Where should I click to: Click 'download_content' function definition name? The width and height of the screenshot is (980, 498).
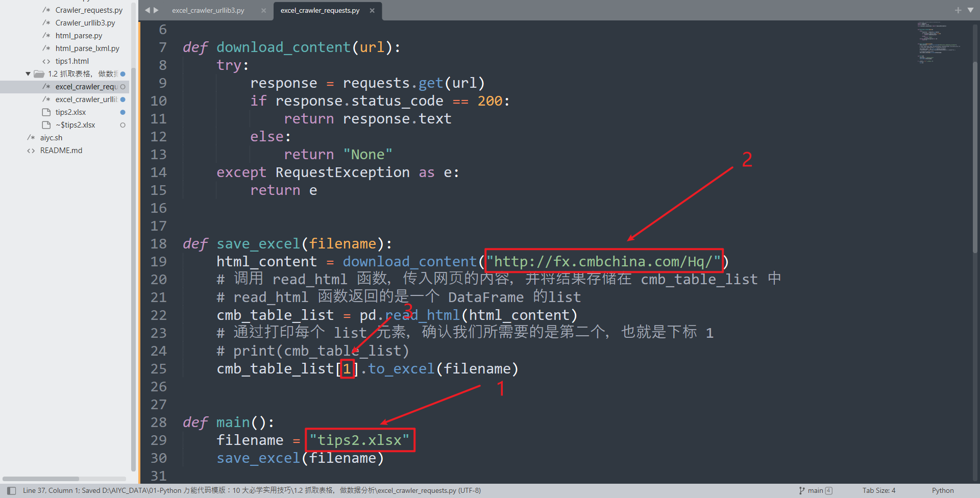(x=283, y=47)
